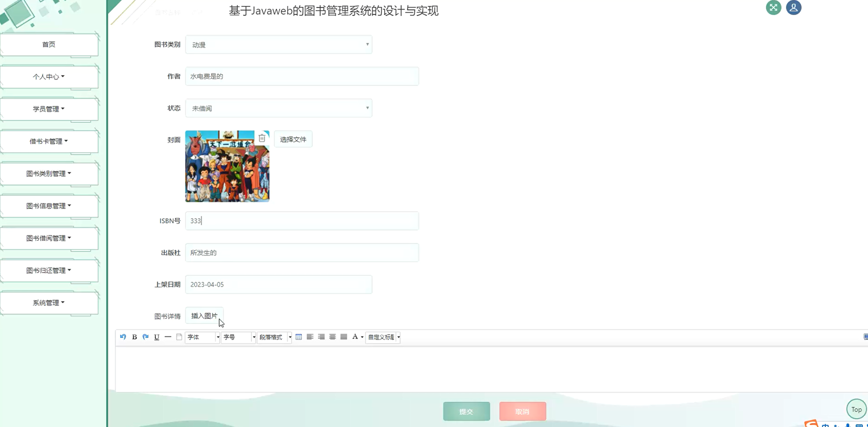Click the 提交 submit button
This screenshot has width=868, height=427.
[466, 411]
